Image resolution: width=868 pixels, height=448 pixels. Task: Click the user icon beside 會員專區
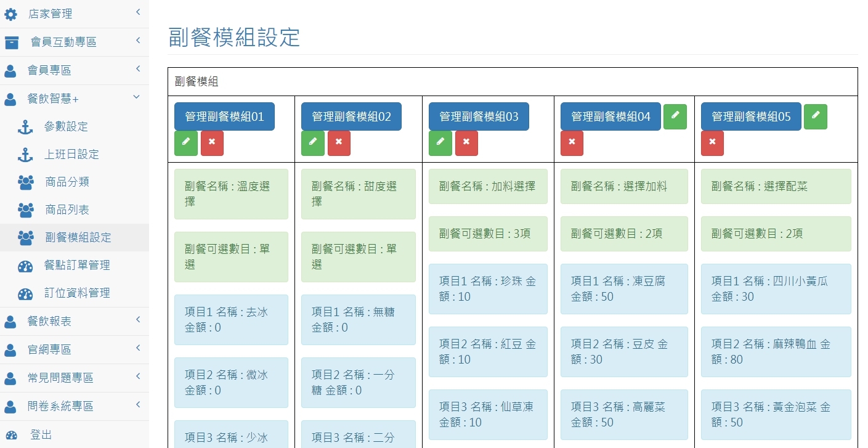click(x=10, y=70)
